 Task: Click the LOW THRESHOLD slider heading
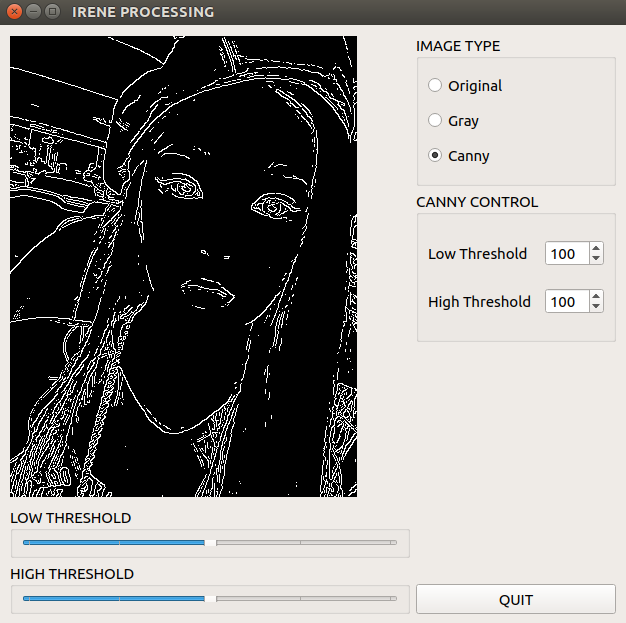click(x=71, y=518)
